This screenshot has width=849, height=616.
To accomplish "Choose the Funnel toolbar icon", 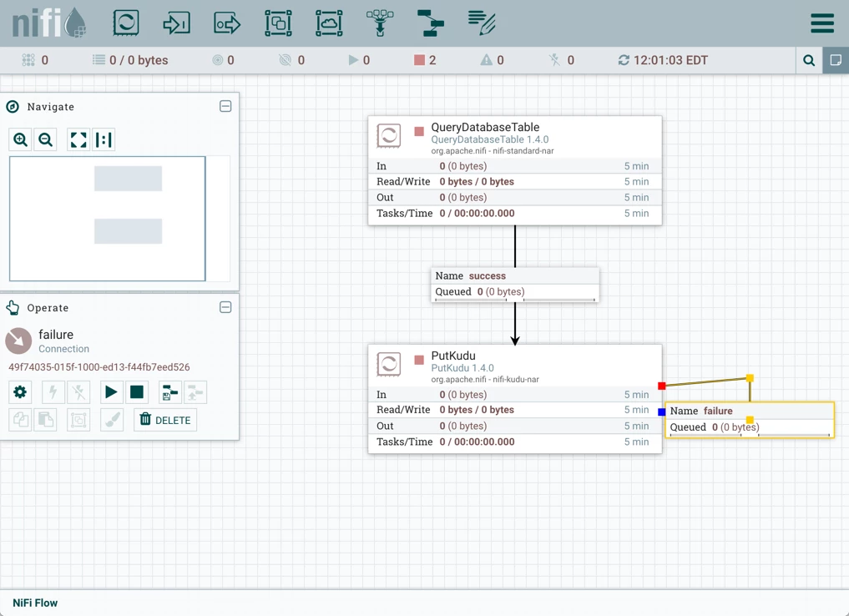I will (x=380, y=23).
